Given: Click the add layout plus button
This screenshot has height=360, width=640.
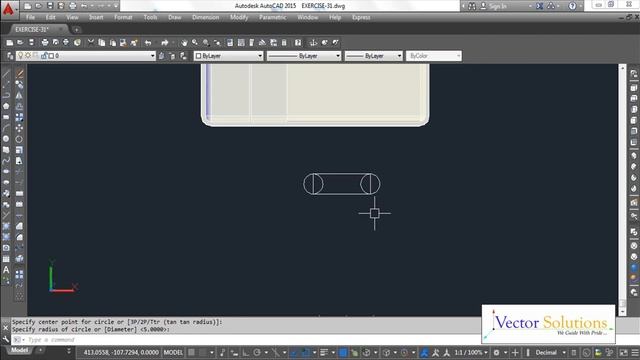Looking at the screenshot, I should [x=40, y=350].
